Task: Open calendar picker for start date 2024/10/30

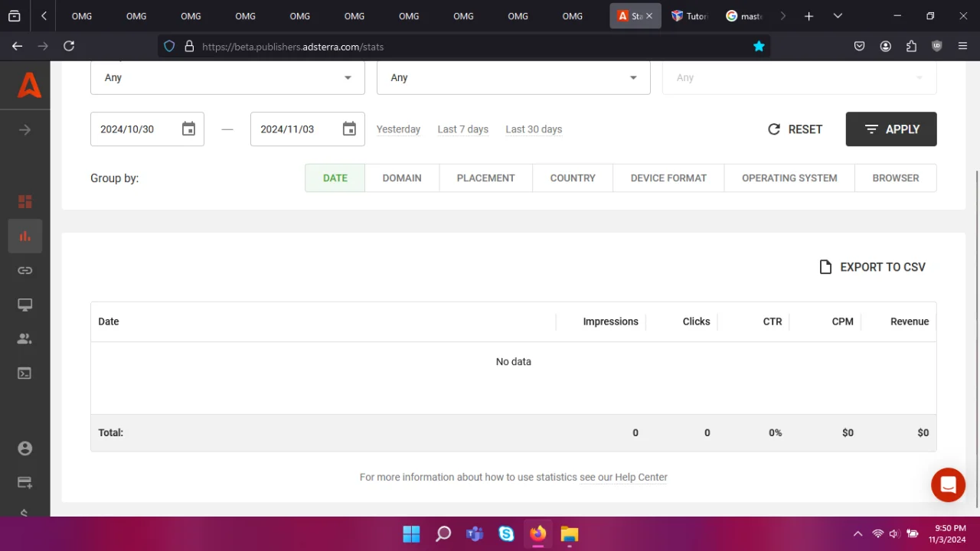Action: [x=188, y=129]
